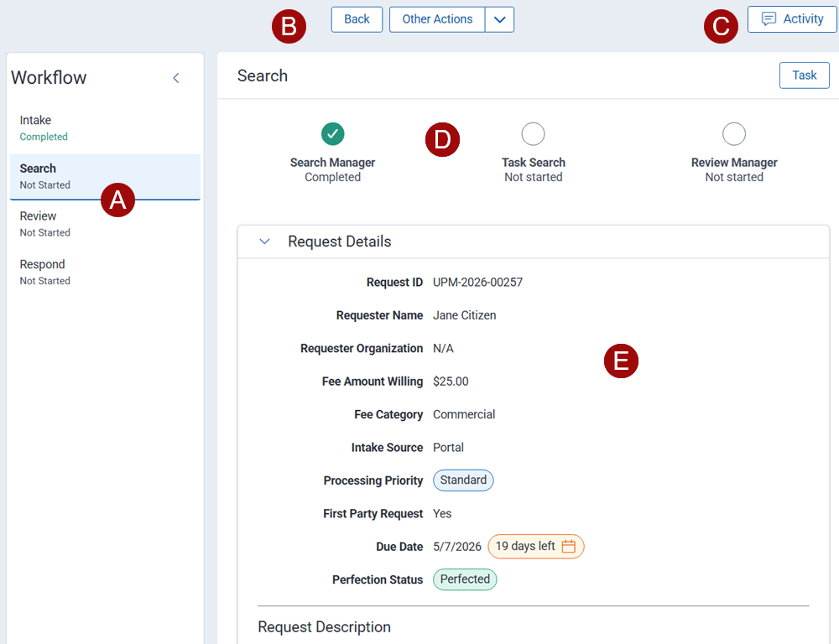Click red callout marker A

117,200
